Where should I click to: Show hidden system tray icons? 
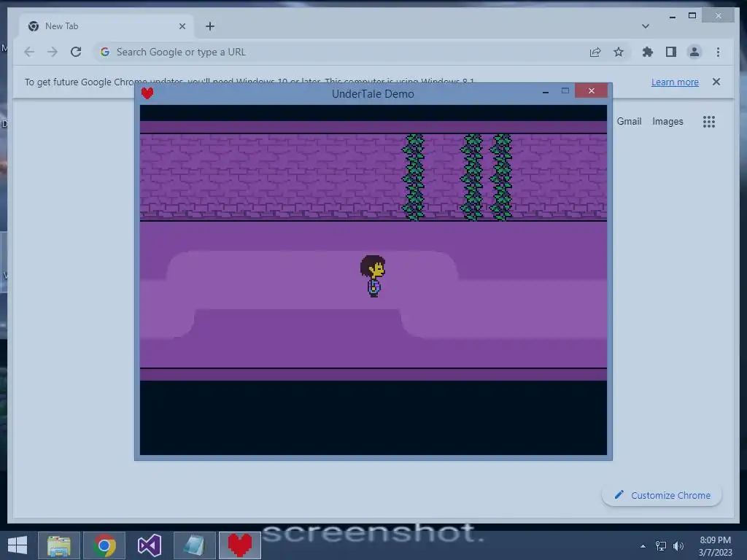(x=643, y=546)
